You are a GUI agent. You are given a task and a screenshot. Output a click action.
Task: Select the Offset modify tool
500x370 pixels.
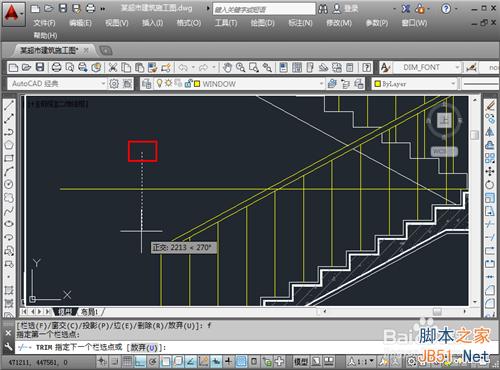coord(490,145)
